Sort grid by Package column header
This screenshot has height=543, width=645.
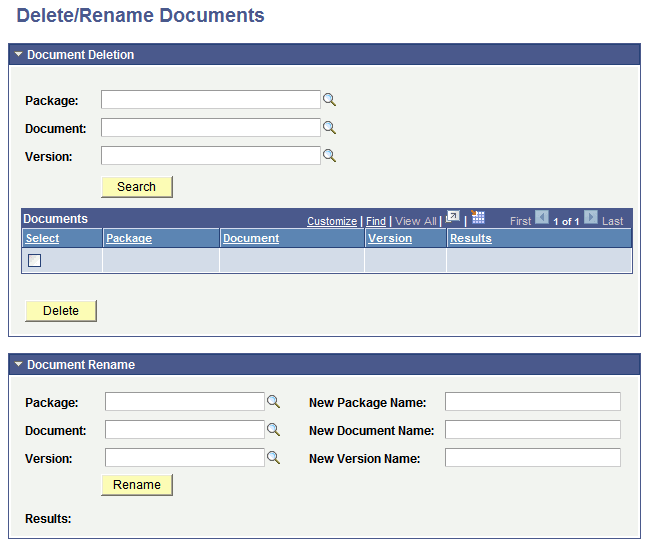coord(129,238)
